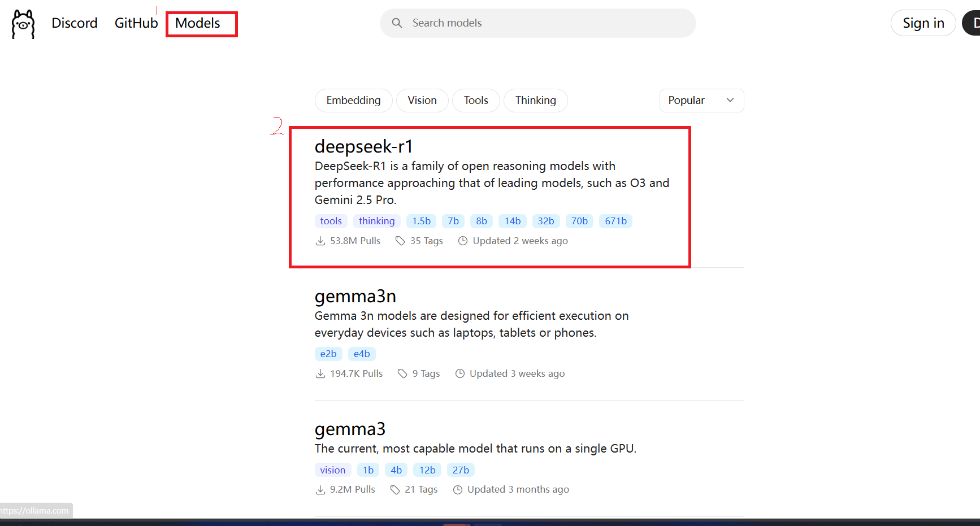Click the deepseek-r1 tags icon
Screen dimensions: 980x526
(400, 241)
